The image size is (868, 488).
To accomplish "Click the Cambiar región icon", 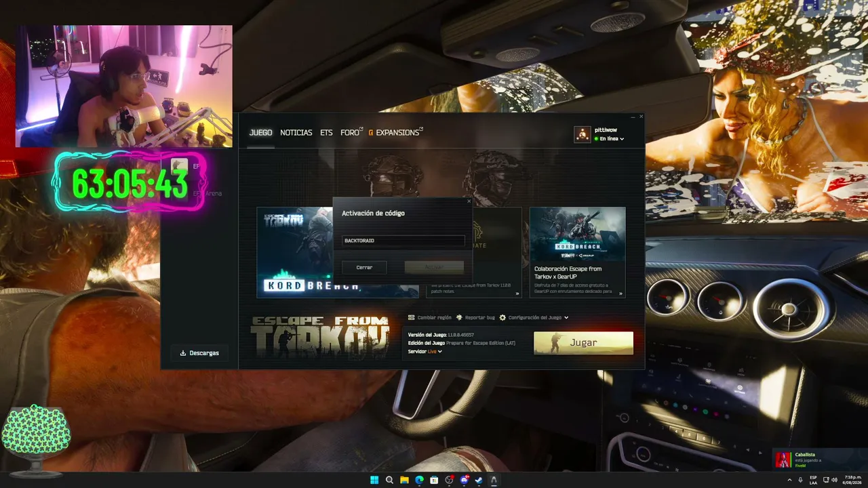I will [412, 317].
